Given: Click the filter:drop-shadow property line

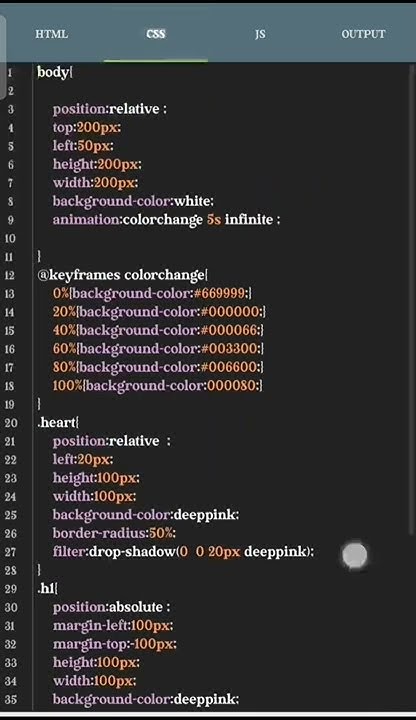Looking at the screenshot, I should click(183, 551).
